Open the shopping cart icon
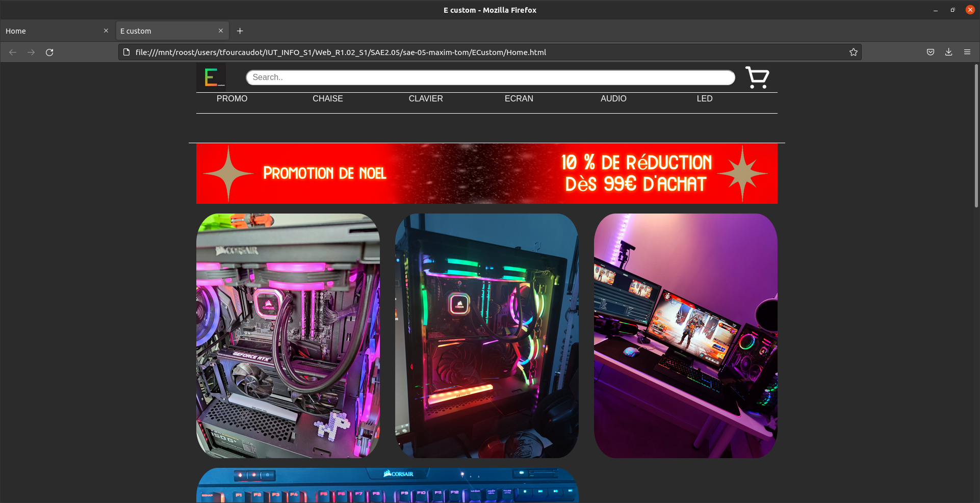 click(757, 77)
